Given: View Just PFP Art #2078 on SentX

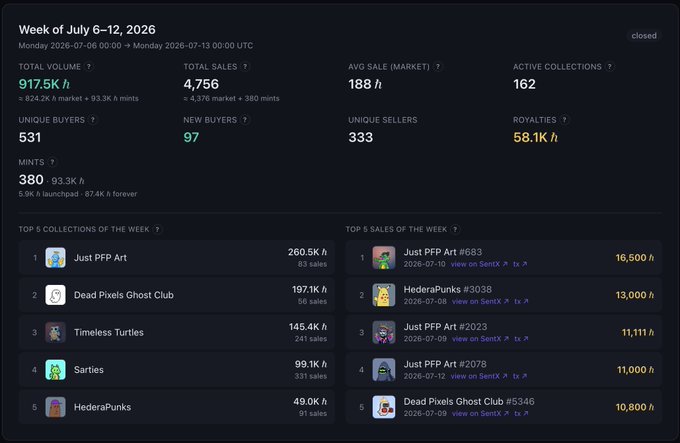Looking at the screenshot, I should pos(479,376).
